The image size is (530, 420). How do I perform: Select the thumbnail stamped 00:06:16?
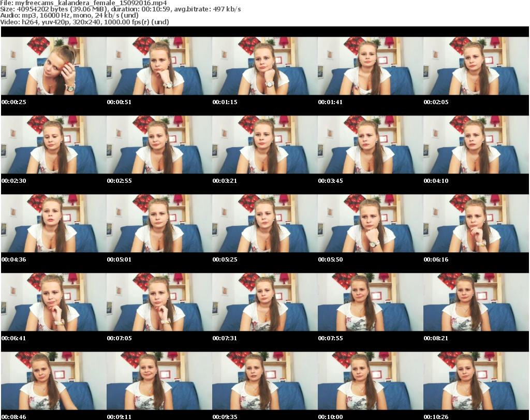pos(476,224)
